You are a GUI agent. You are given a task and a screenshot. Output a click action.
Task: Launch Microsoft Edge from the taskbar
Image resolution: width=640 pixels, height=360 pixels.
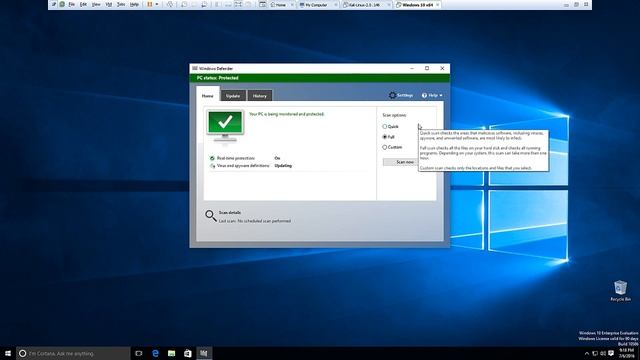[155, 353]
